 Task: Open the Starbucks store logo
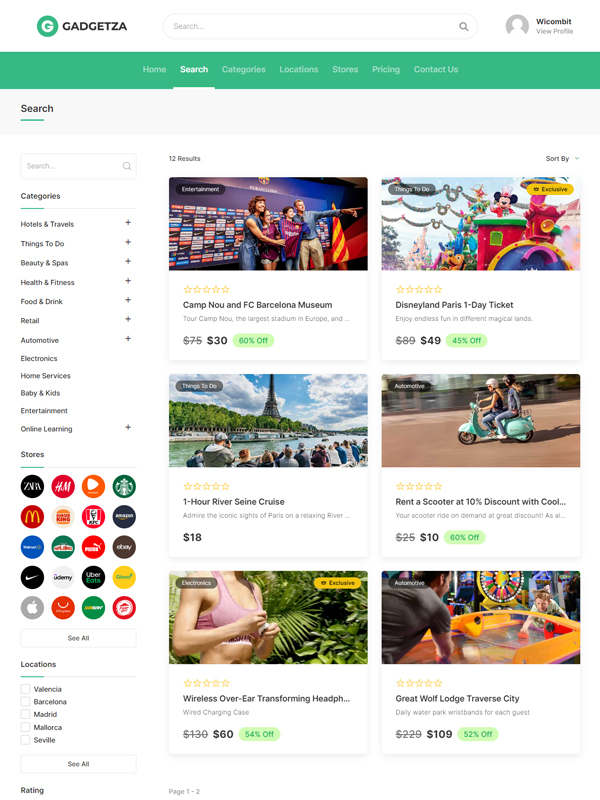tap(124, 486)
